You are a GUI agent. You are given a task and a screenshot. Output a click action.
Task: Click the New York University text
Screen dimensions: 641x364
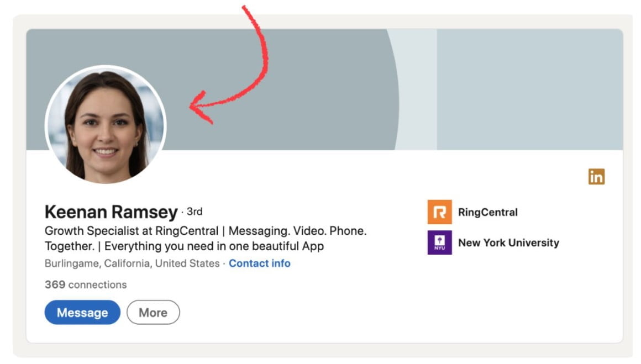point(508,242)
